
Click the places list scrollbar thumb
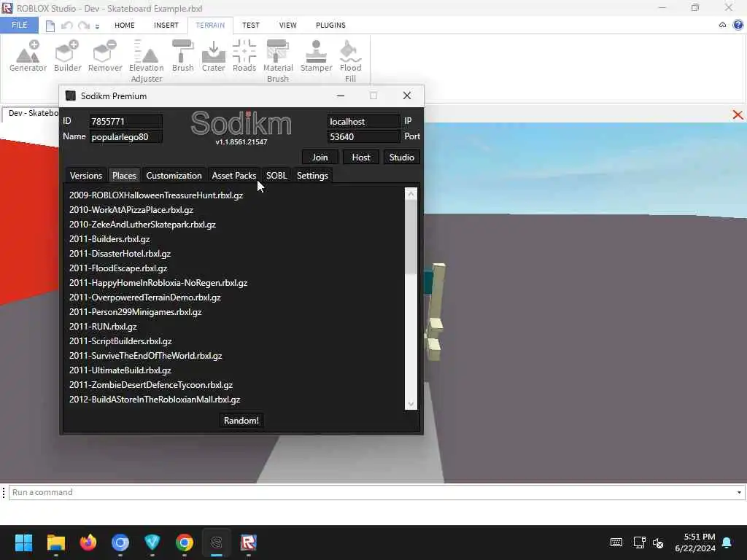pos(411,237)
